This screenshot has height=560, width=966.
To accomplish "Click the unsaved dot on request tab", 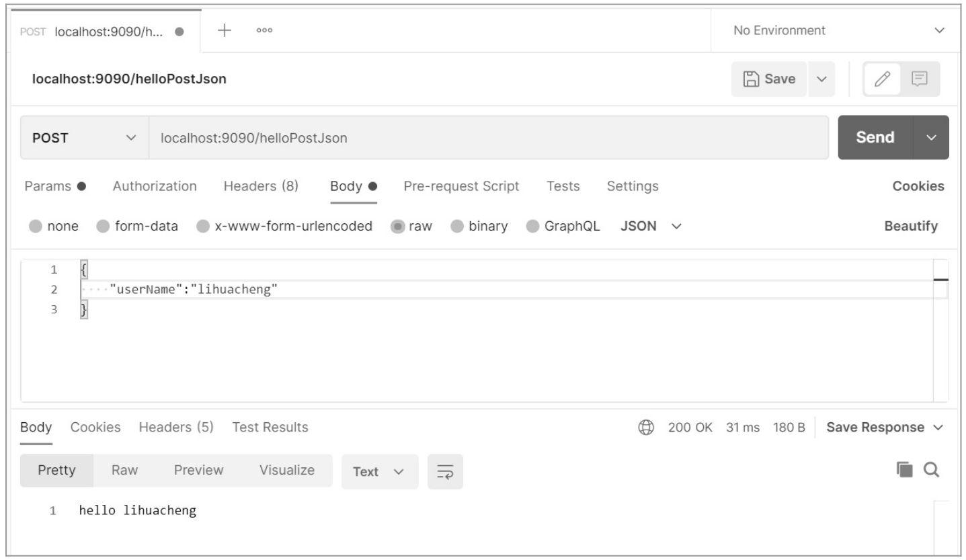I will [x=179, y=31].
